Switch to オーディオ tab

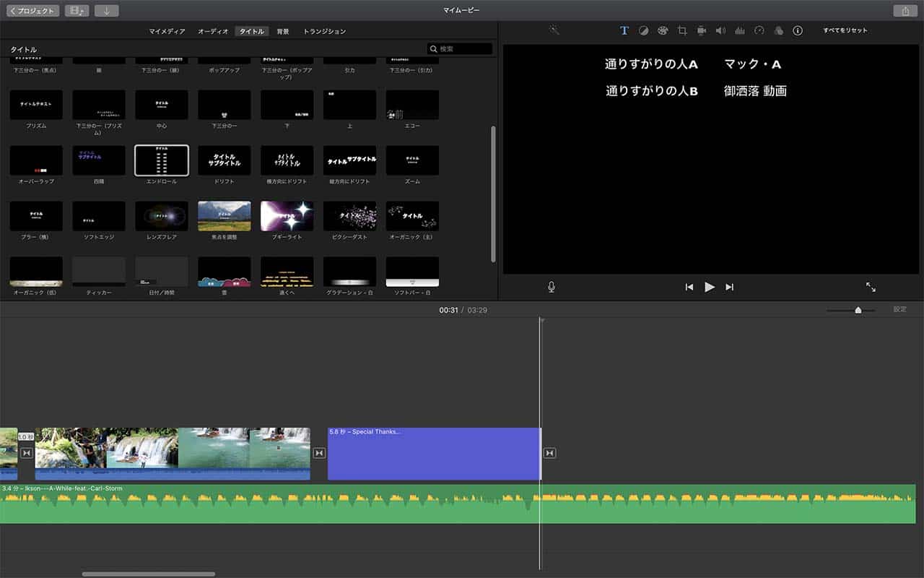(213, 31)
